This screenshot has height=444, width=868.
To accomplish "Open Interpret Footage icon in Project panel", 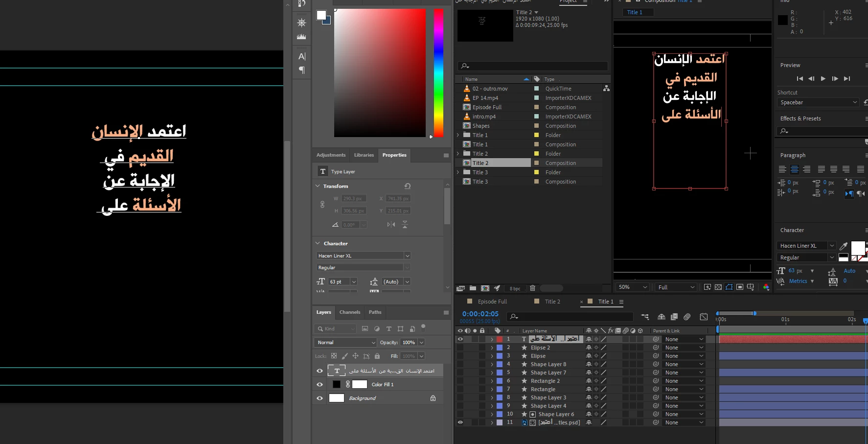I will click(460, 288).
